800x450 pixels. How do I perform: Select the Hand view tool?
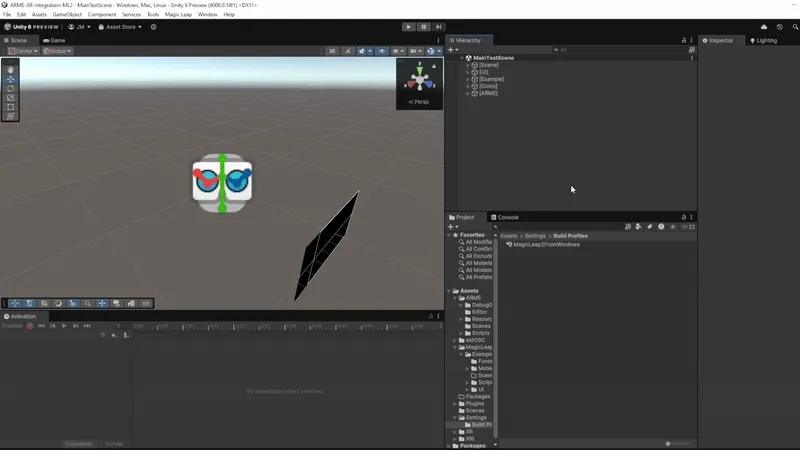click(10, 70)
